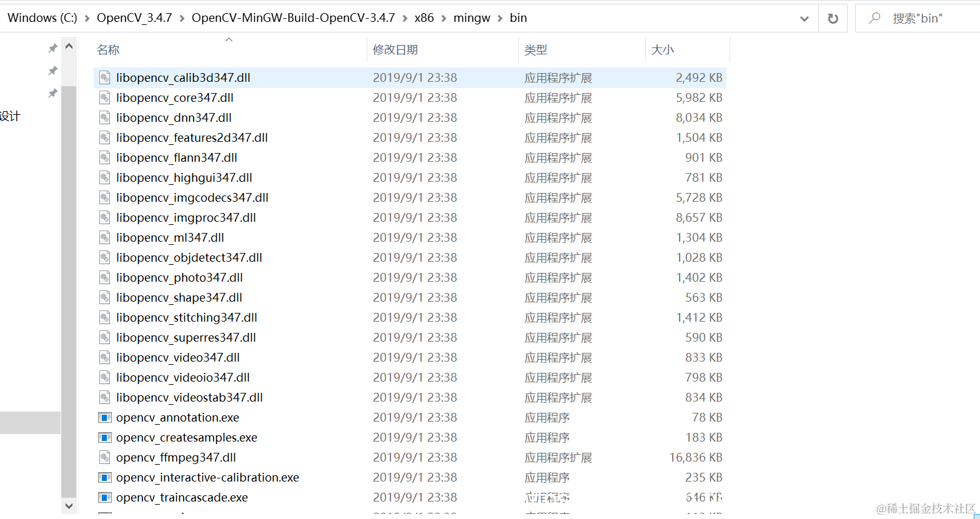Expand the chevron after Windows (C:)
Screen dimensions: 980x519
[87, 18]
